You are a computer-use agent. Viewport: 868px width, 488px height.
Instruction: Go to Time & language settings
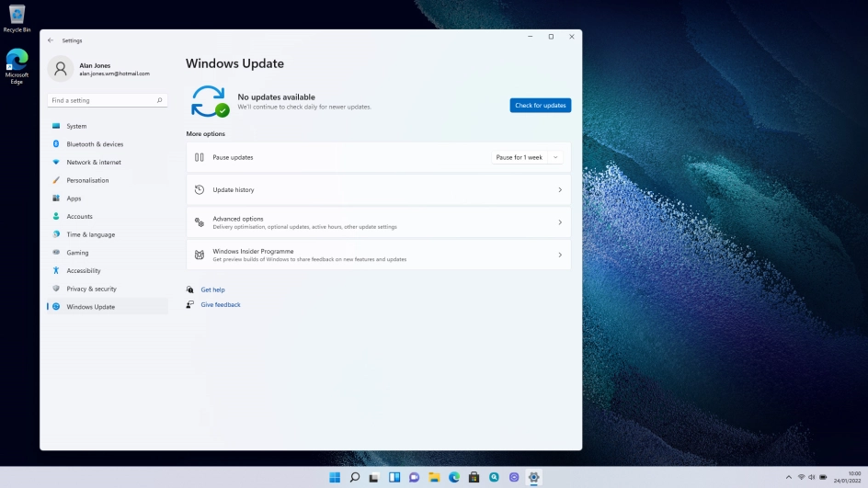[90, 234]
